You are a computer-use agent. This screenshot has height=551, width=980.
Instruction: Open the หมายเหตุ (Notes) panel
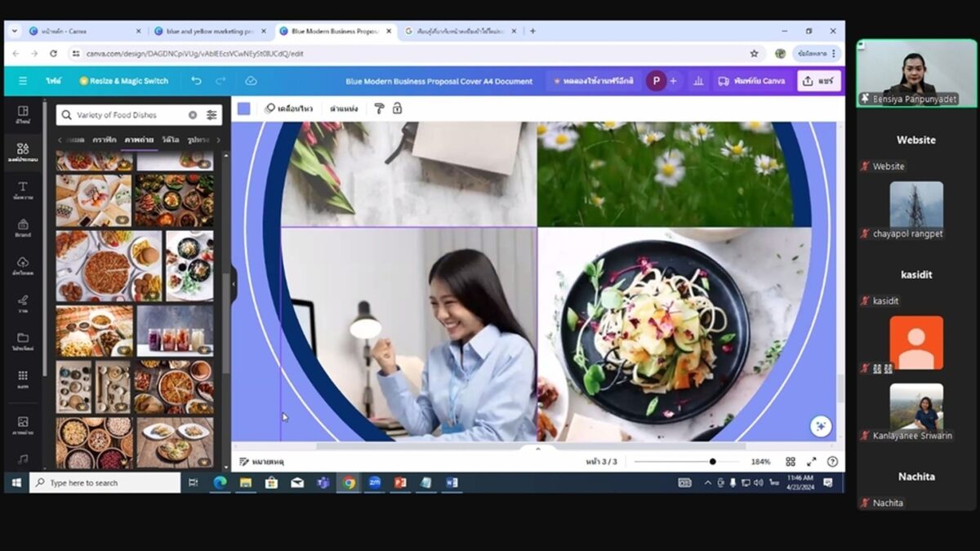click(261, 462)
